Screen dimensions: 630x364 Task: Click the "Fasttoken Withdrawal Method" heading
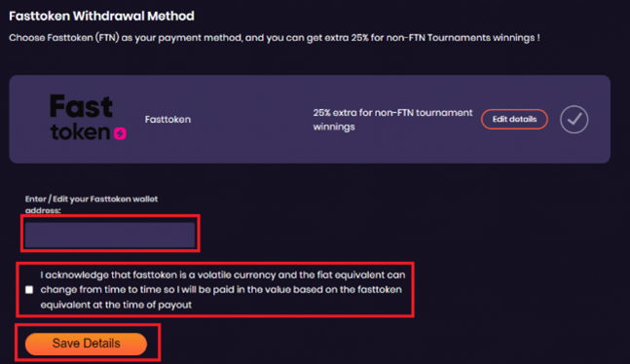tap(101, 17)
